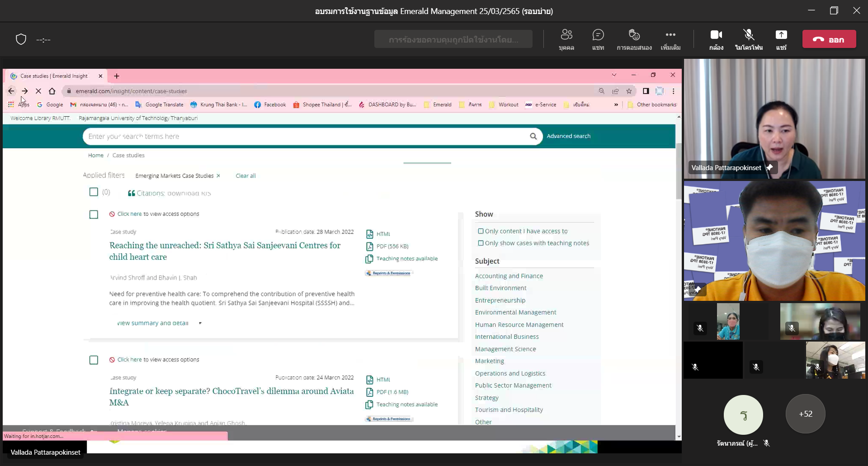The image size is (868, 466).
Task: Expand the hidden bookmarks chevron
Action: [616, 105]
